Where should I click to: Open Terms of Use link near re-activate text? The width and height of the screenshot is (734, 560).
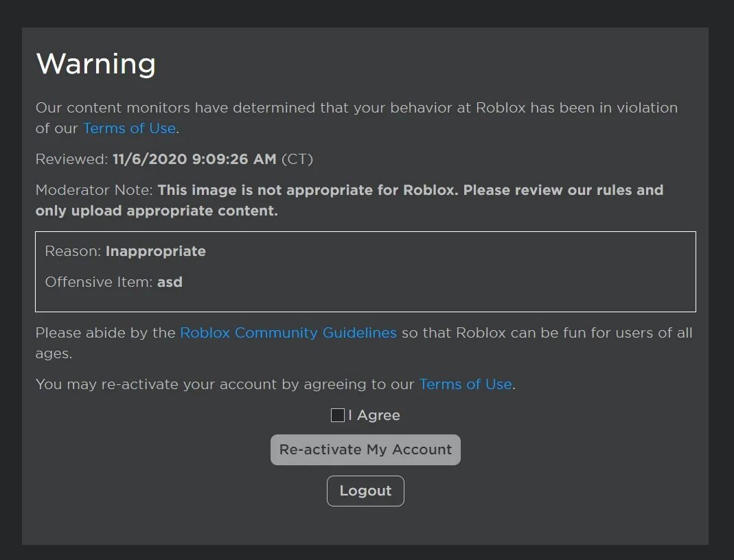pyautogui.click(x=466, y=384)
